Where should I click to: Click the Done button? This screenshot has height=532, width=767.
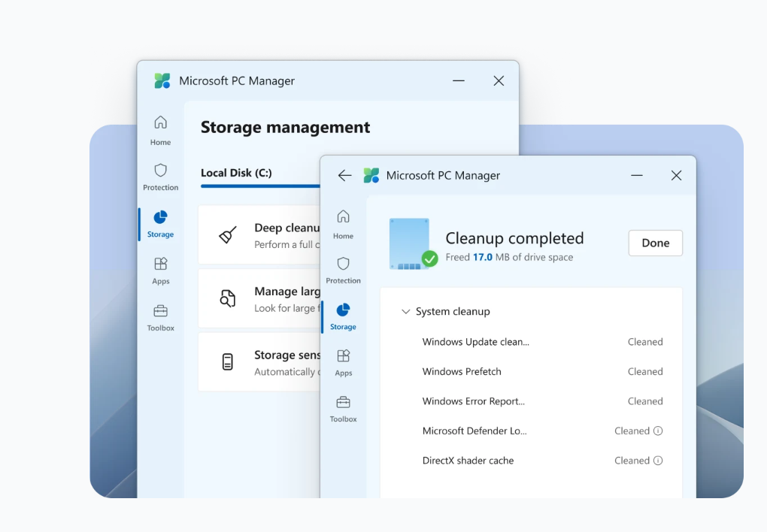(656, 243)
